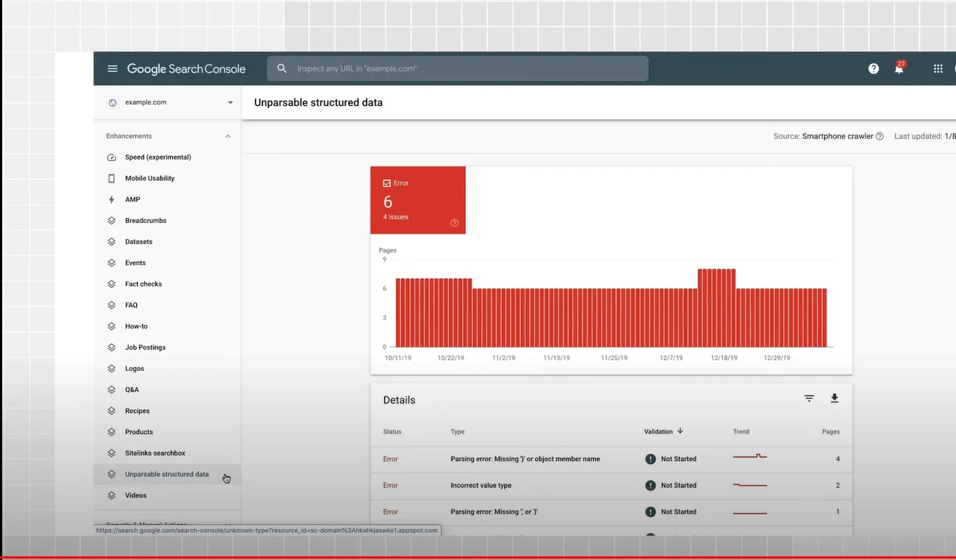Click the Breadcrumbs layers icon

tap(112, 221)
